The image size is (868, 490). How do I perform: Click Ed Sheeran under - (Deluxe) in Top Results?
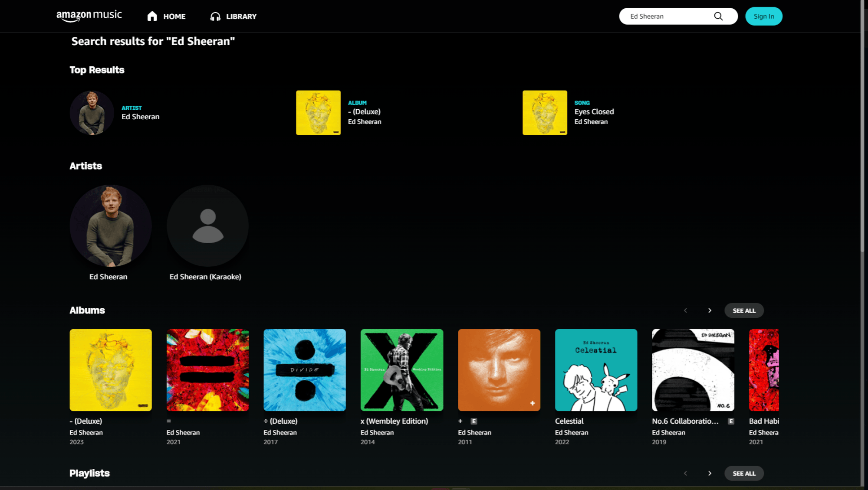tap(365, 122)
